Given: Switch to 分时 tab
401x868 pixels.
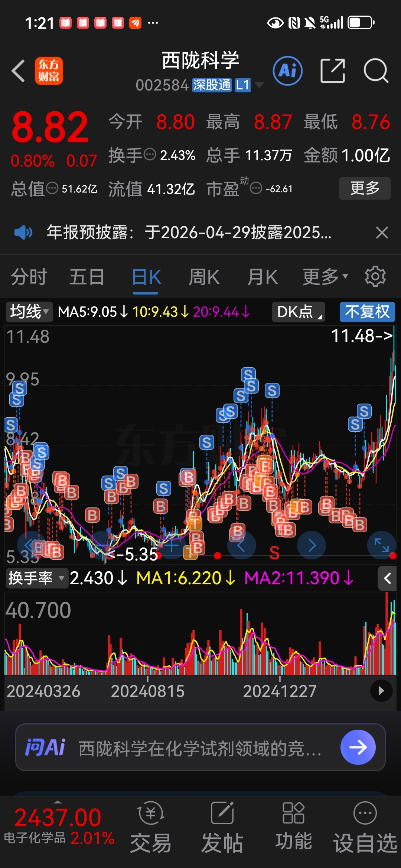Looking at the screenshot, I should point(29,277).
